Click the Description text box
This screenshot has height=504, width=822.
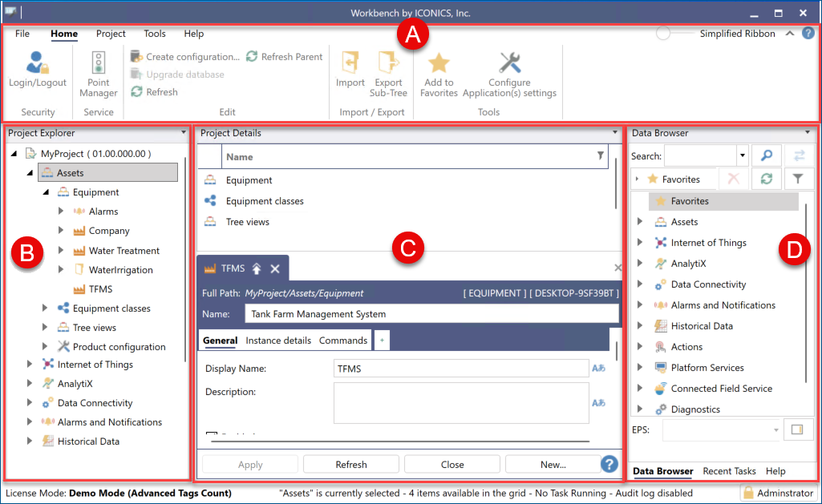pyautogui.click(x=461, y=403)
